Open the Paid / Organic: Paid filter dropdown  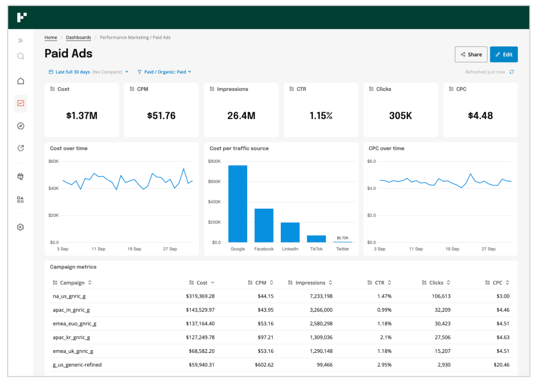[x=164, y=72]
